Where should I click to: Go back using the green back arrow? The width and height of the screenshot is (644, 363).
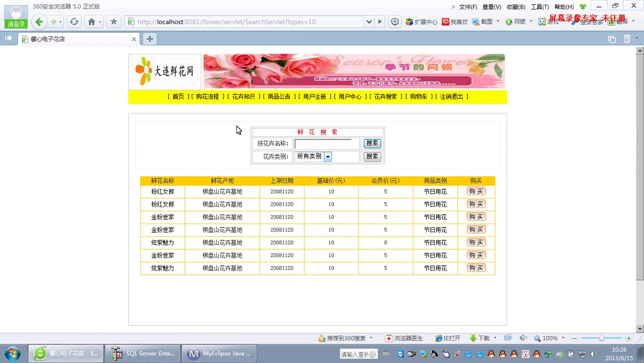tap(39, 22)
